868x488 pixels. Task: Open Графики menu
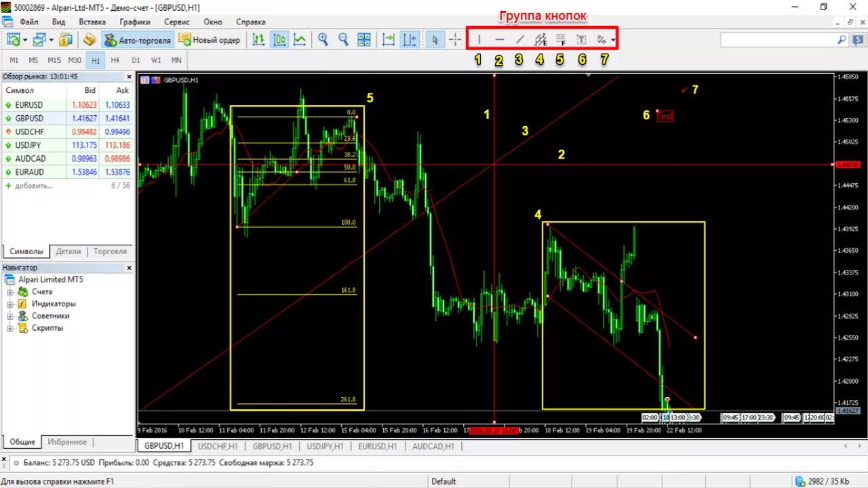tap(135, 22)
